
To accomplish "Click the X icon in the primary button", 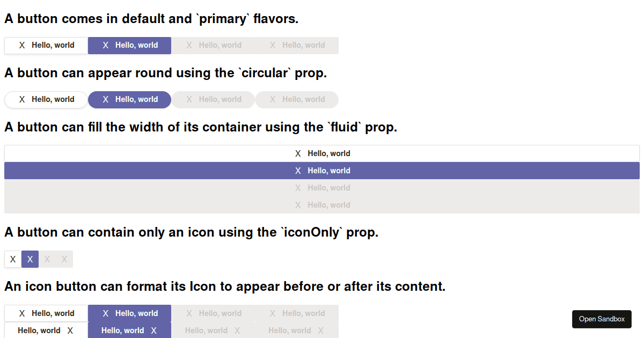I will coord(105,45).
